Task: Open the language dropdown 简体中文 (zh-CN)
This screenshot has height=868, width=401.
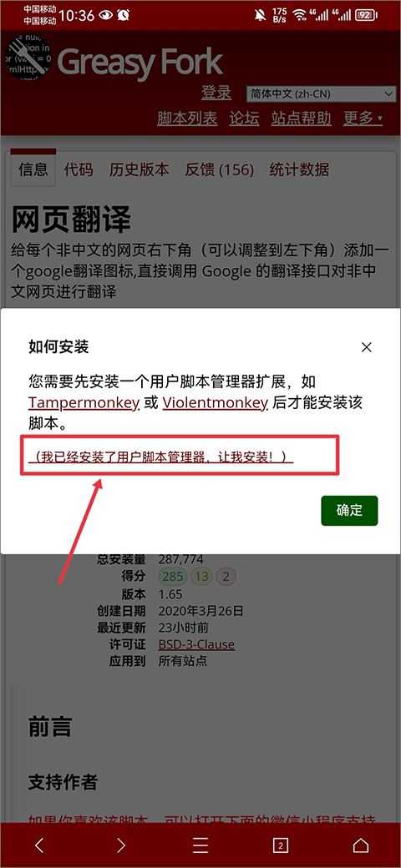Action: tap(322, 94)
